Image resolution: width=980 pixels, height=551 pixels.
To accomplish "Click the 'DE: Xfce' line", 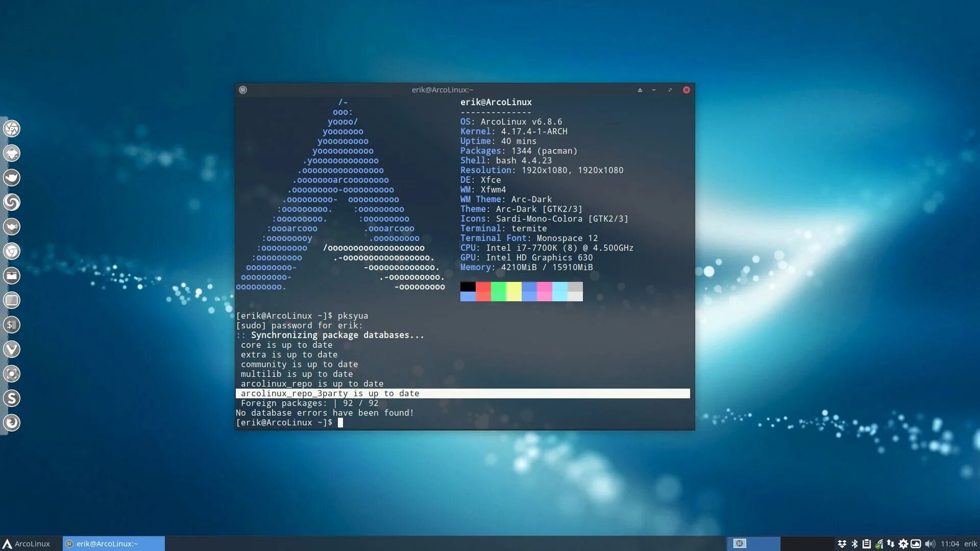I will point(480,180).
